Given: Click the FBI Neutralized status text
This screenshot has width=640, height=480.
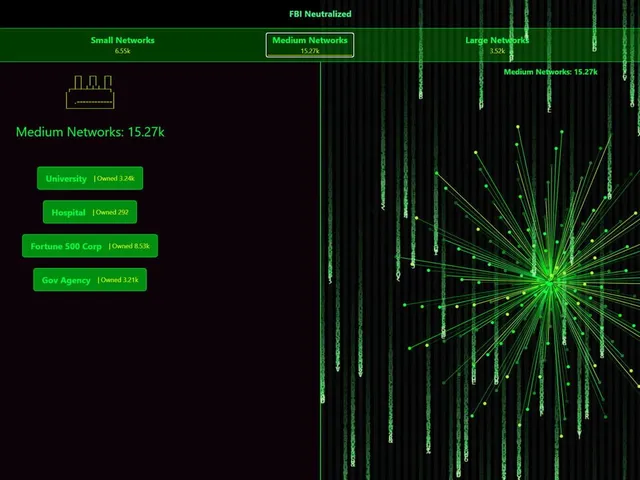Looking at the screenshot, I should (320, 14).
